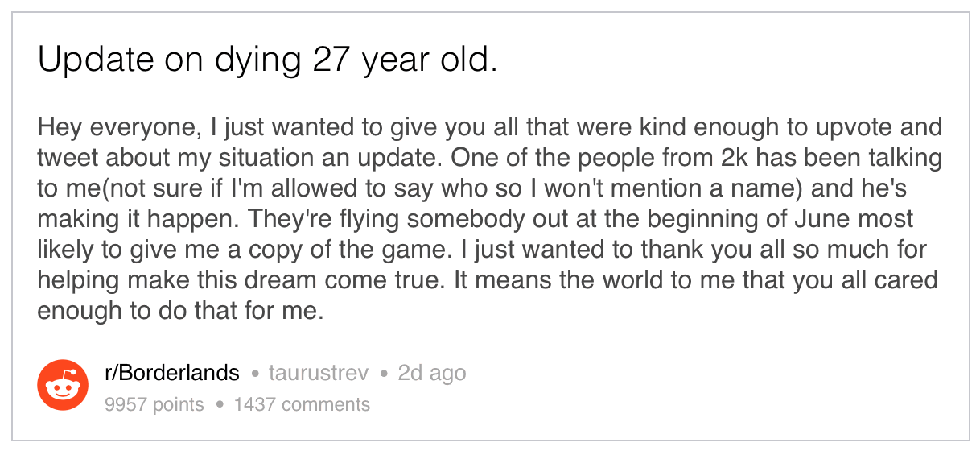The height and width of the screenshot is (451, 980).
Task: Open the post title 'Update on dying 27 year old.'
Action: (x=268, y=62)
